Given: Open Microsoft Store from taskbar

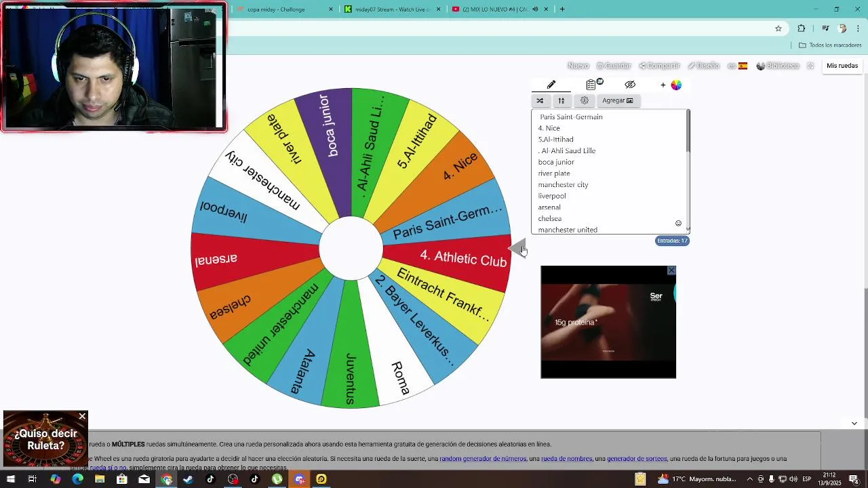Looking at the screenshot, I should click(122, 479).
